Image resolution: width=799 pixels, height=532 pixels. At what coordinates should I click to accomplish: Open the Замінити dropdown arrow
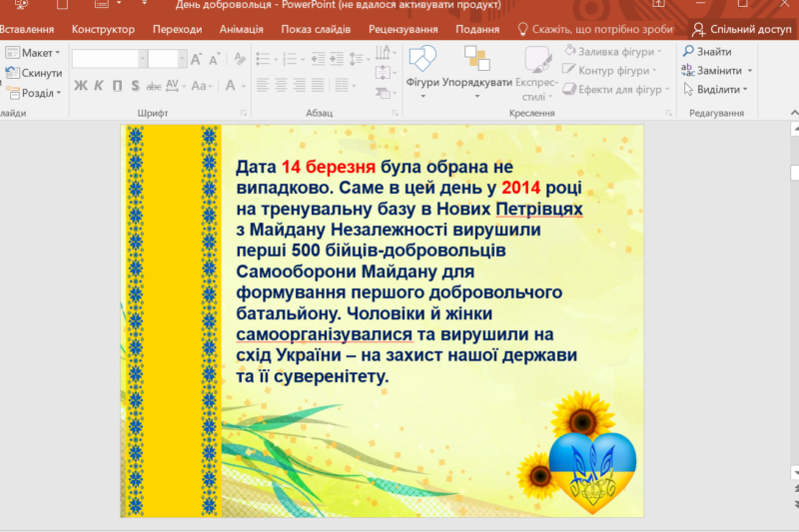749,71
